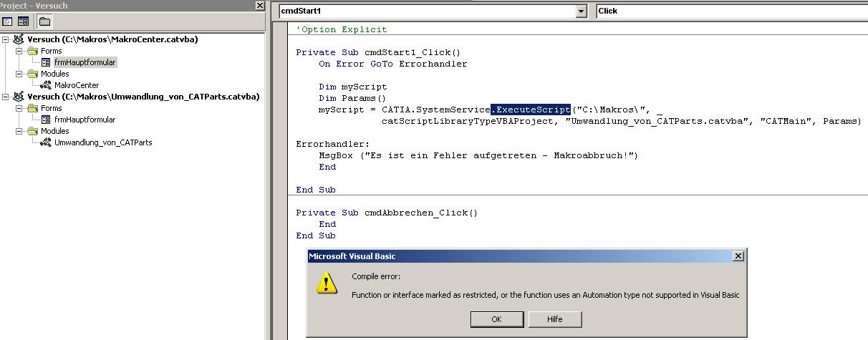Click the View Code icon in Project panel
Viewport: 868px width, 340px height.
click(8, 21)
